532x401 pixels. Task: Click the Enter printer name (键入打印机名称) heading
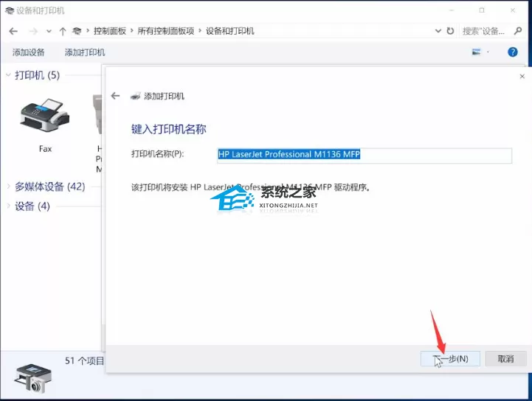[x=169, y=129]
